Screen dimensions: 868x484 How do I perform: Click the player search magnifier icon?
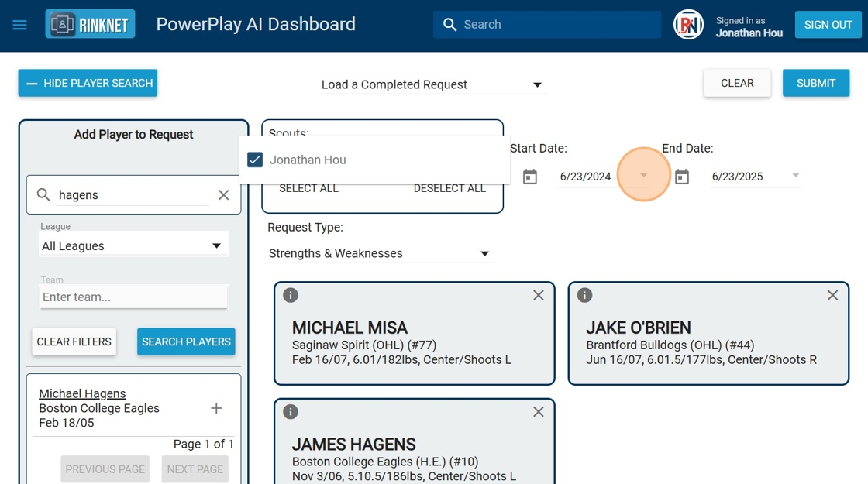43,194
